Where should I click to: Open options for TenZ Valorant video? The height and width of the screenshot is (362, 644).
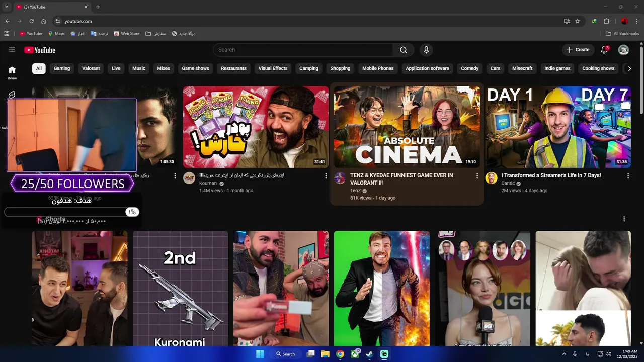pos(477,176)
